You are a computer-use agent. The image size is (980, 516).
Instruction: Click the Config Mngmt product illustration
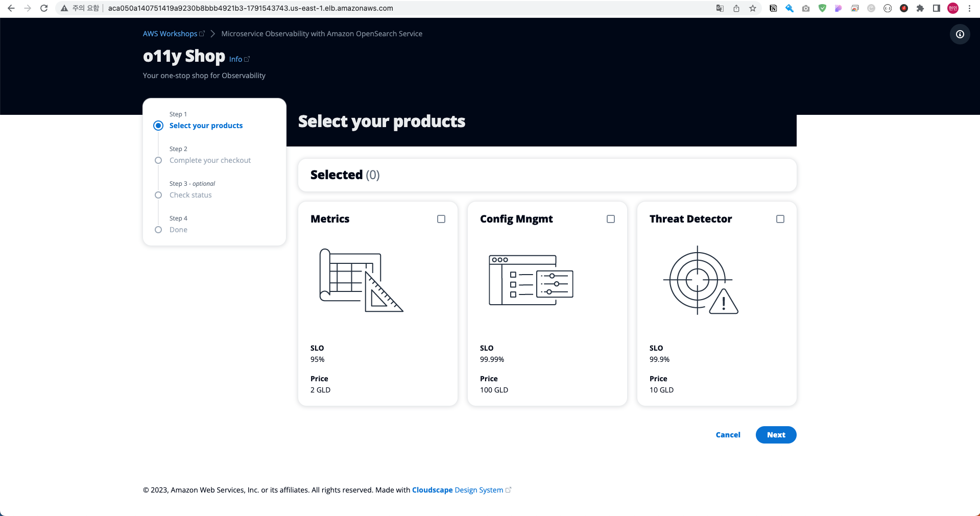(x=531, y=280)
